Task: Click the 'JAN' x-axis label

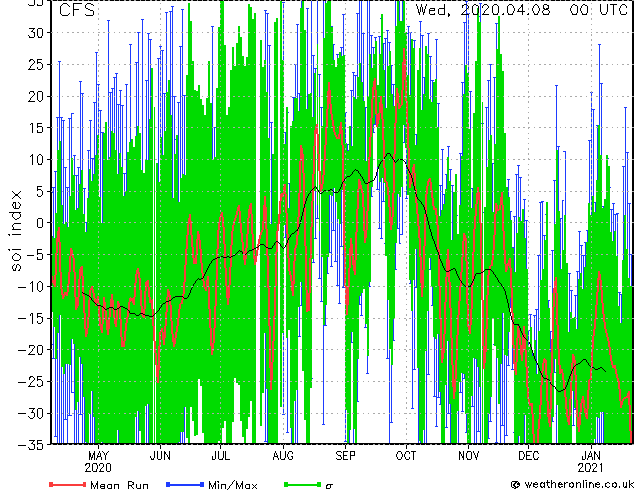Action: pos(591,456)
